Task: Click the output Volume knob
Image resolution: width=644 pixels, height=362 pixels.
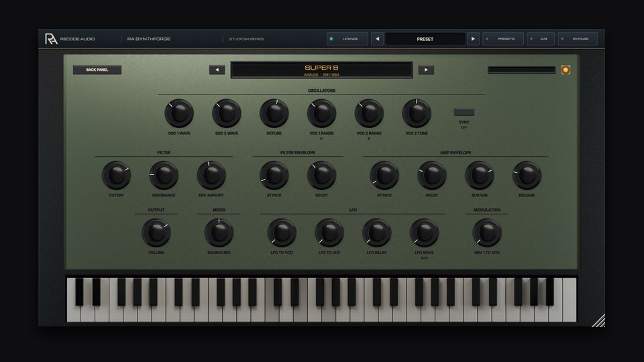Action: [156, 233]
